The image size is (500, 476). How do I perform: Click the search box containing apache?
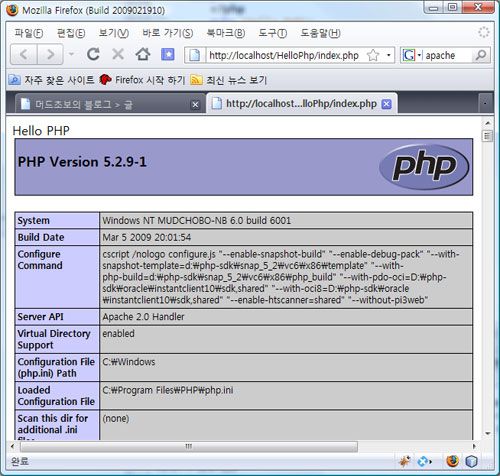coord(448,55)
